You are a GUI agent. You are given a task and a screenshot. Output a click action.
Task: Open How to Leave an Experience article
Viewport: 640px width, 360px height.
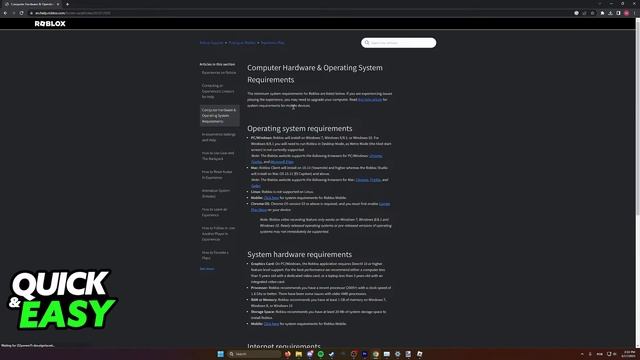point(214,212)
